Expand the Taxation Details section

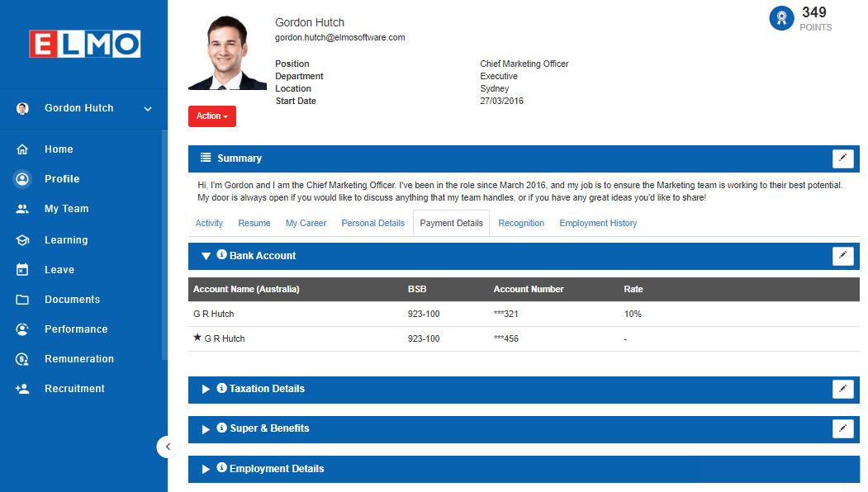(206, 389)
